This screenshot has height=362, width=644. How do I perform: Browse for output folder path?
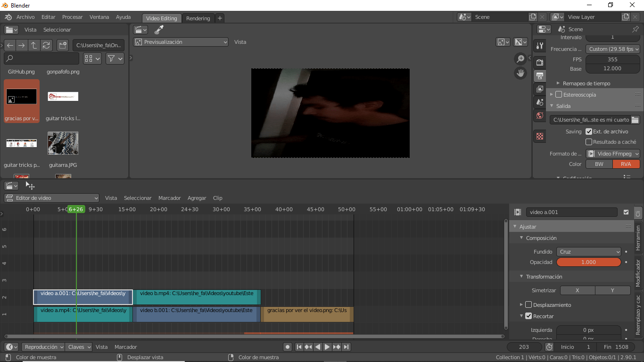pos(635,120)
